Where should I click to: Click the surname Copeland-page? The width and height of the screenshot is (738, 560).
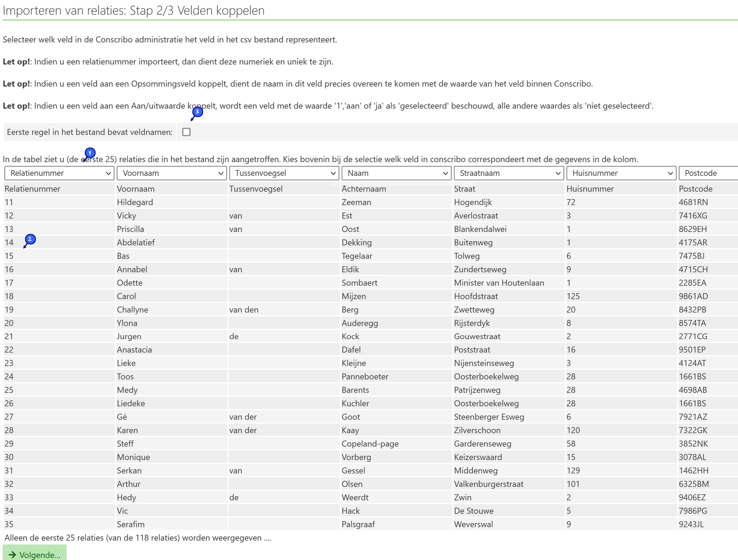point(370,444)
